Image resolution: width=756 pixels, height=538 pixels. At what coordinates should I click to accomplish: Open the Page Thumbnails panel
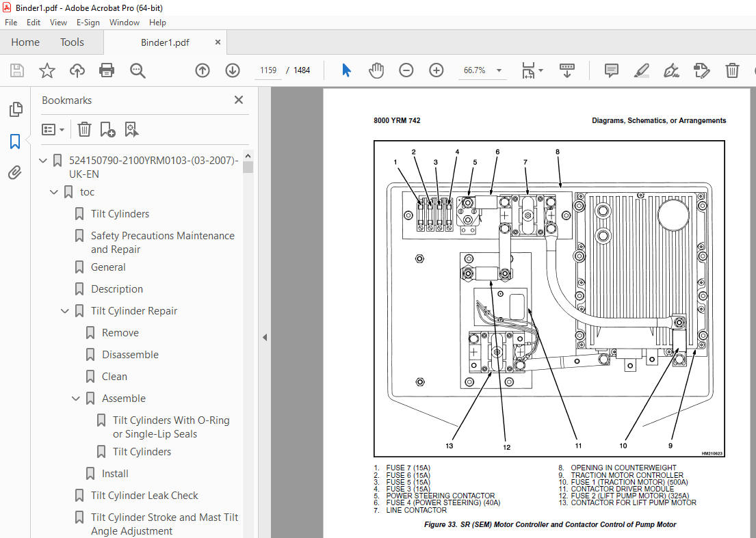click(16, 109)
